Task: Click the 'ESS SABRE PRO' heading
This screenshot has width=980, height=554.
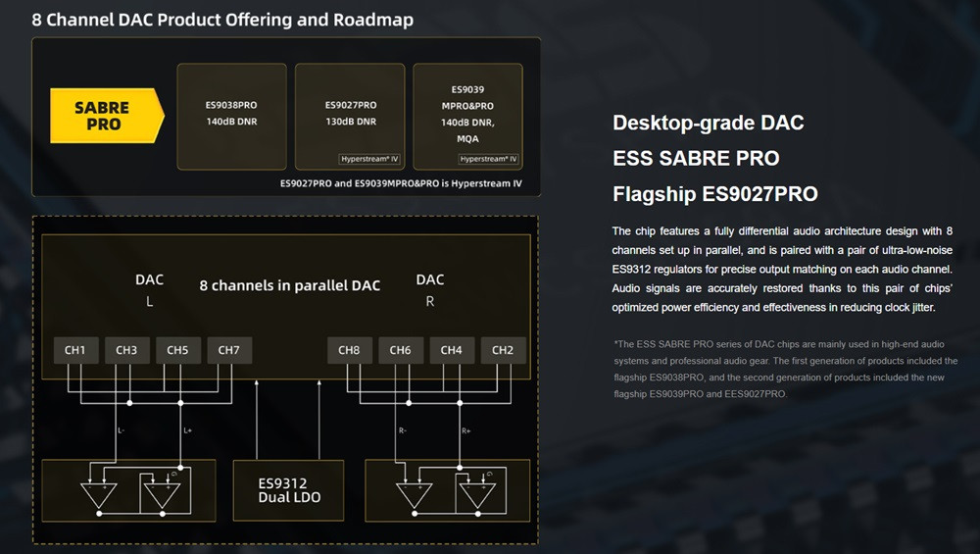Action: [696, 158]
